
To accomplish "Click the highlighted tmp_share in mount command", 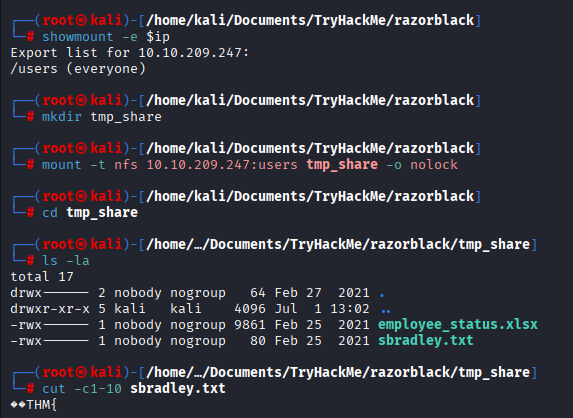I will pos(342,165).
